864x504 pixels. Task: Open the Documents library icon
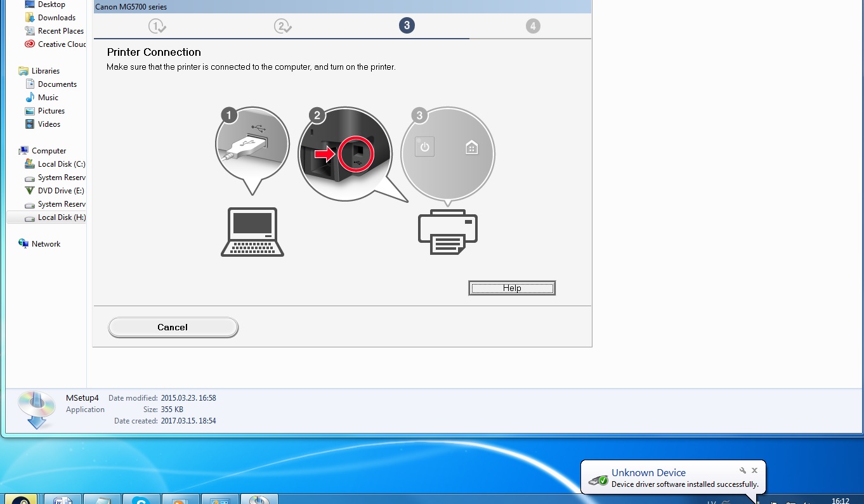29,84
